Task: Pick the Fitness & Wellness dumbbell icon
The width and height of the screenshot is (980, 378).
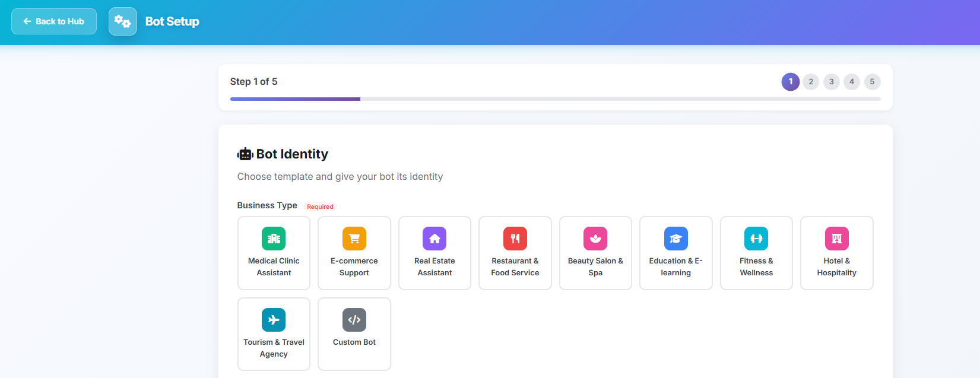Action: [756, 239]
